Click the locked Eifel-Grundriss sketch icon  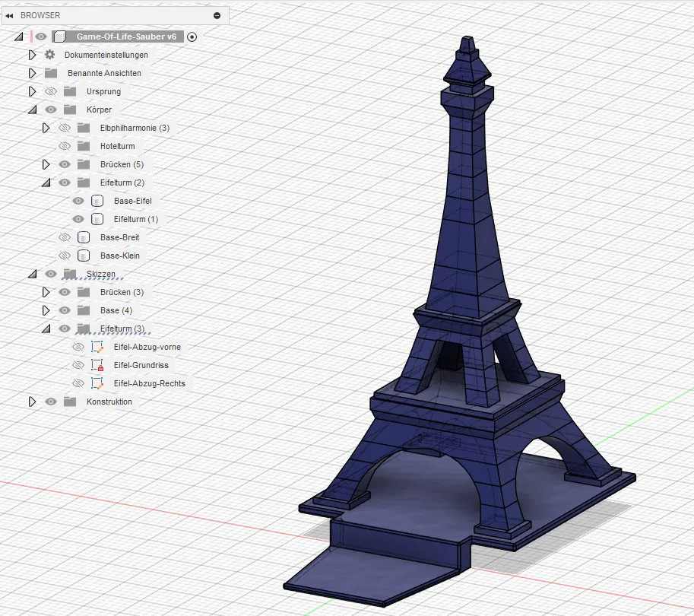click(x=97, y=365)
